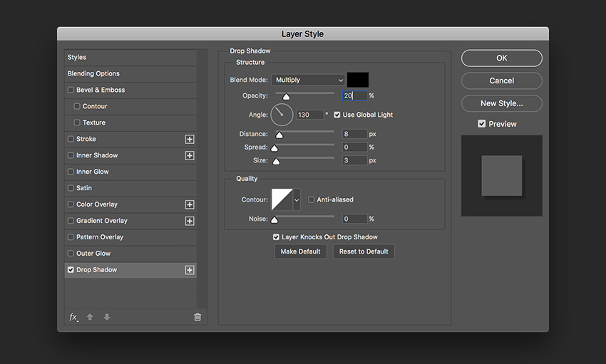Click the Opacity value field

pos(354,95)
